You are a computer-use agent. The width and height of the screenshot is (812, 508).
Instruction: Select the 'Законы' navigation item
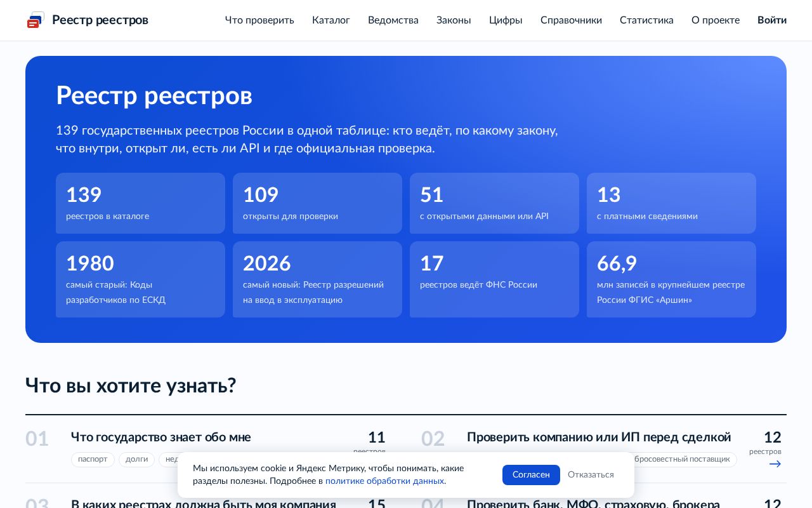pyautogui.click(x=454, y=20)
